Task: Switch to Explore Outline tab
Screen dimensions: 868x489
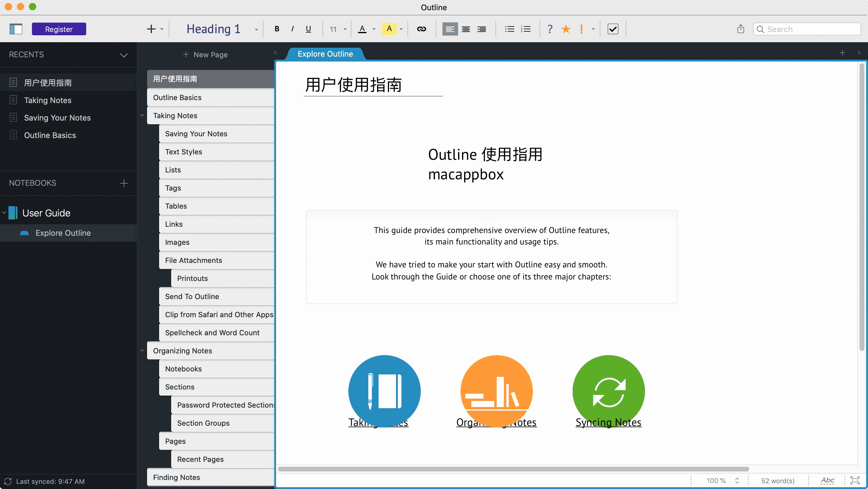Action: click(x=325, y=54)
